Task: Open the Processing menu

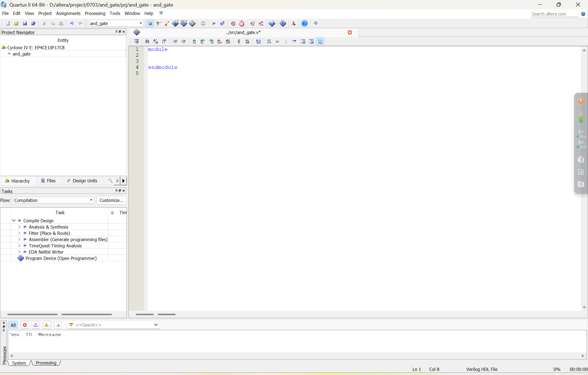Action: pos(95,13)
